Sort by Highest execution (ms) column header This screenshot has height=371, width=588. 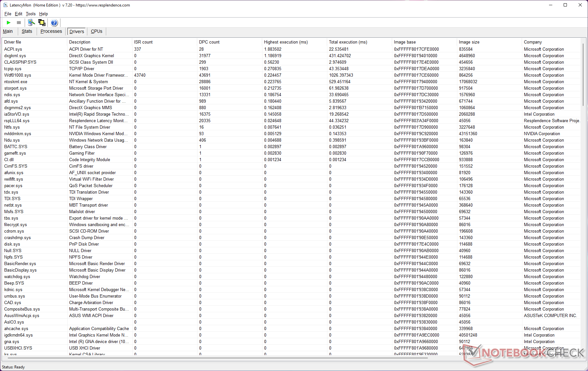(x=295, y=42)
